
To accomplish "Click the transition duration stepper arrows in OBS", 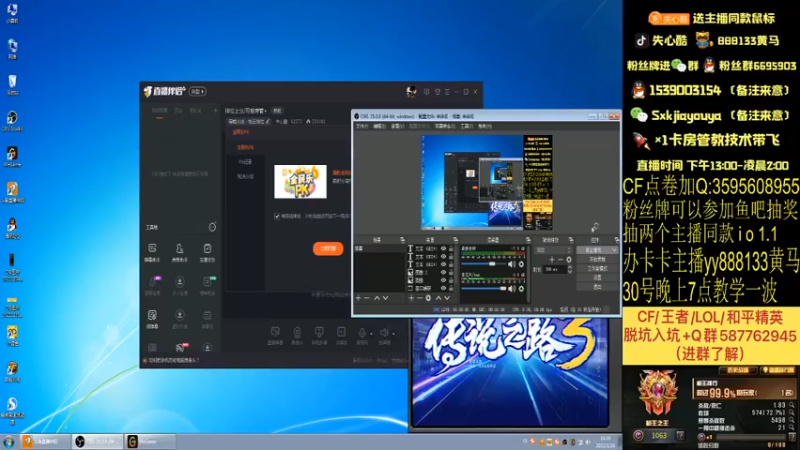I will point(570,269).
